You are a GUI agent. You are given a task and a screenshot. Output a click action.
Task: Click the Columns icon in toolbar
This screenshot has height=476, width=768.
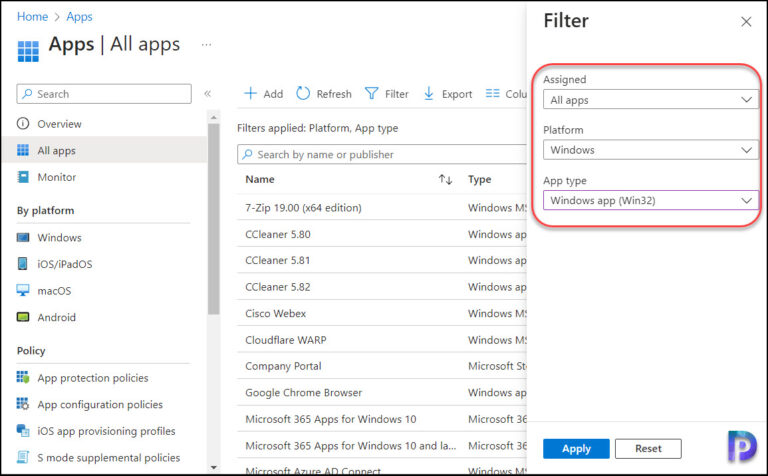pyautogui.click(x=492, y=93)
